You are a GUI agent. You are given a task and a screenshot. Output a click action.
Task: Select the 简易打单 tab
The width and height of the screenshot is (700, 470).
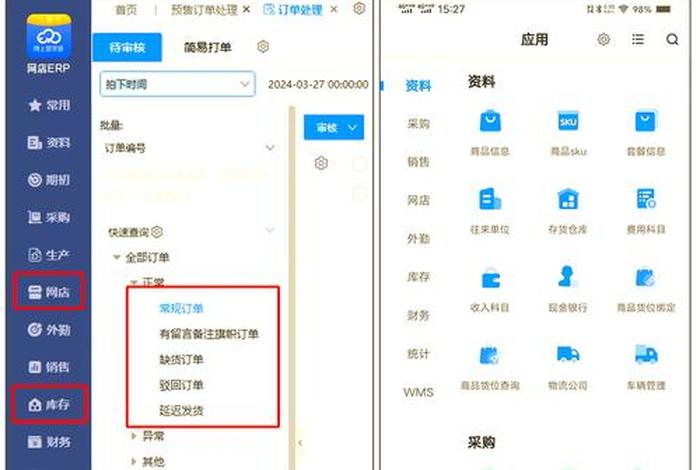[208, 47]
